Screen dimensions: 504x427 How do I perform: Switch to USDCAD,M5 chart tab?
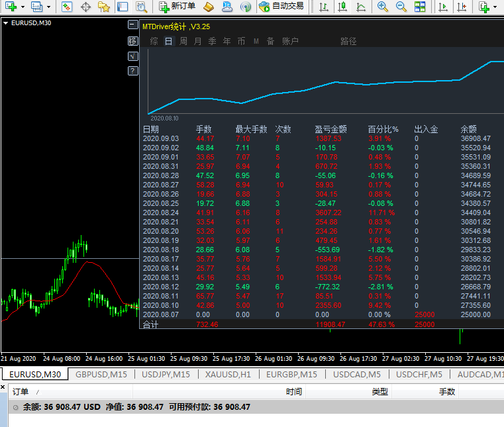[x=357, y=374]
